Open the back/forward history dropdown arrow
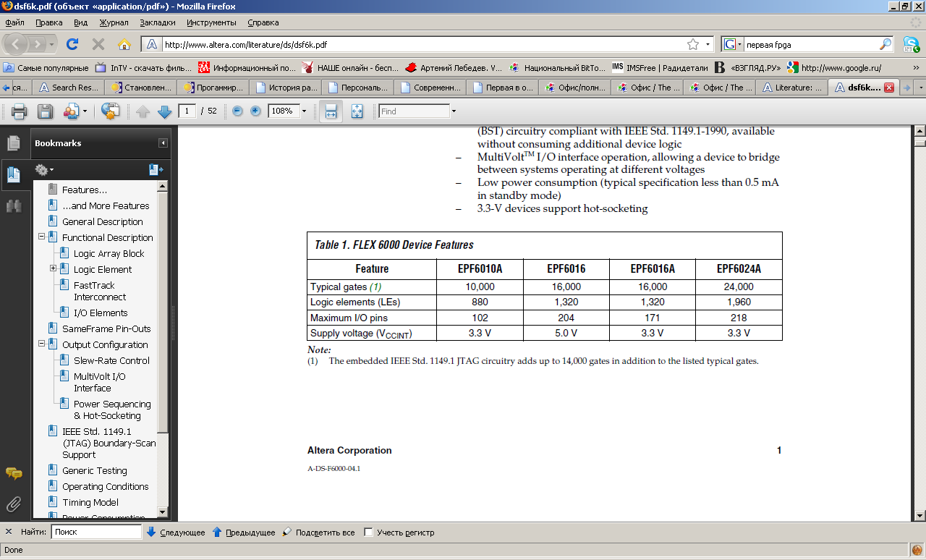This screenshot has width=926, height=560. coord(52,45)
